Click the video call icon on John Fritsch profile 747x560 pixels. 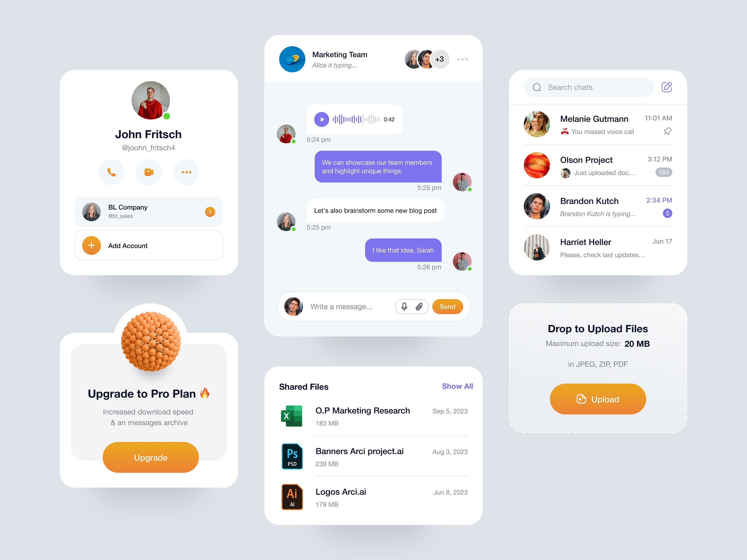coord(150,172)
